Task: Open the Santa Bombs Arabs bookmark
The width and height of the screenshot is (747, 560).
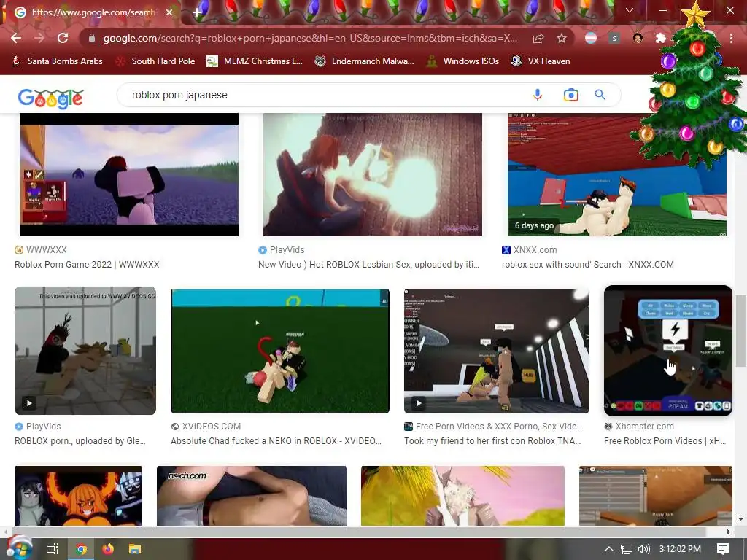Action: coord(57,61)
